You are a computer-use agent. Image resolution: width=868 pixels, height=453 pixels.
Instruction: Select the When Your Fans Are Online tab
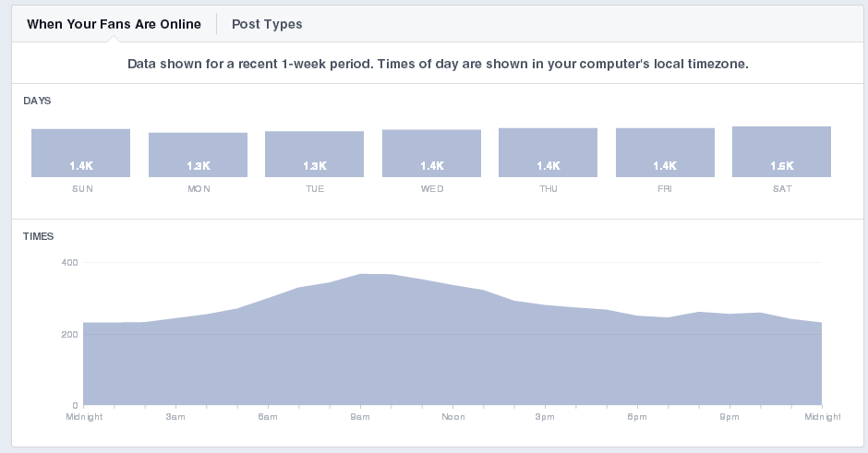(114, 24)
